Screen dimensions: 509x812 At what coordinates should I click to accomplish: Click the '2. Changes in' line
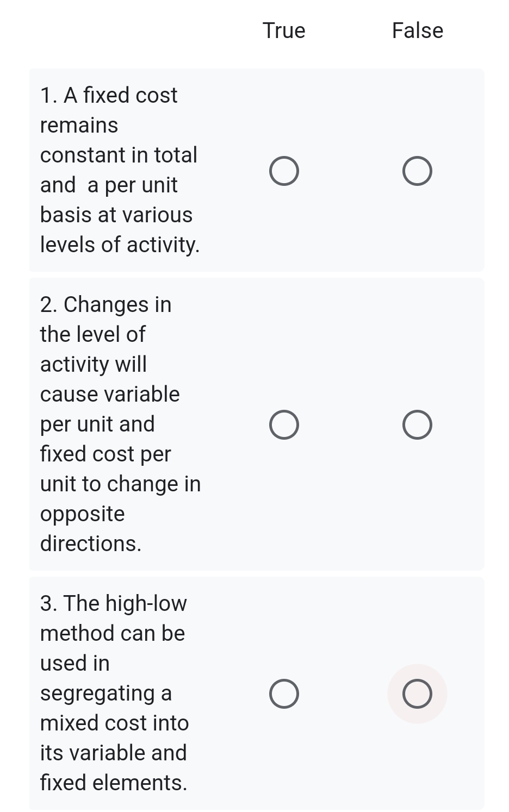(106, 304)
